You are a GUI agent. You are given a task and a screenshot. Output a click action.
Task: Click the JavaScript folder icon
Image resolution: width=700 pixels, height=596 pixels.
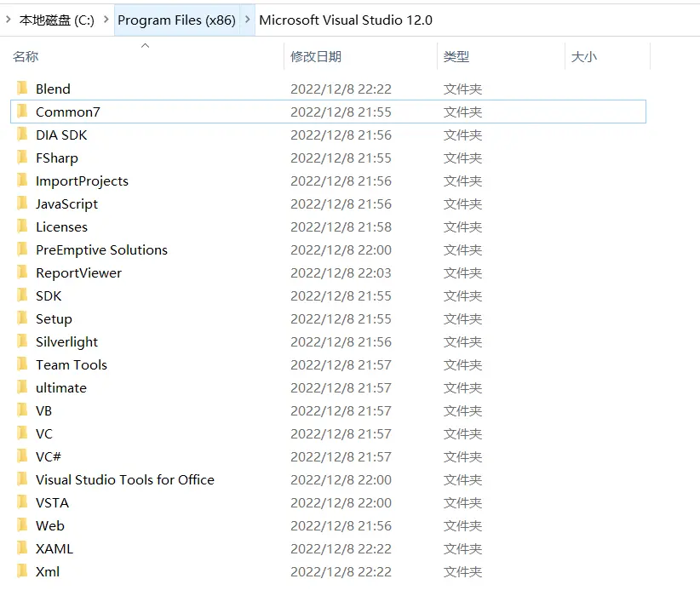pyautogui.click(x=22, y=203)
